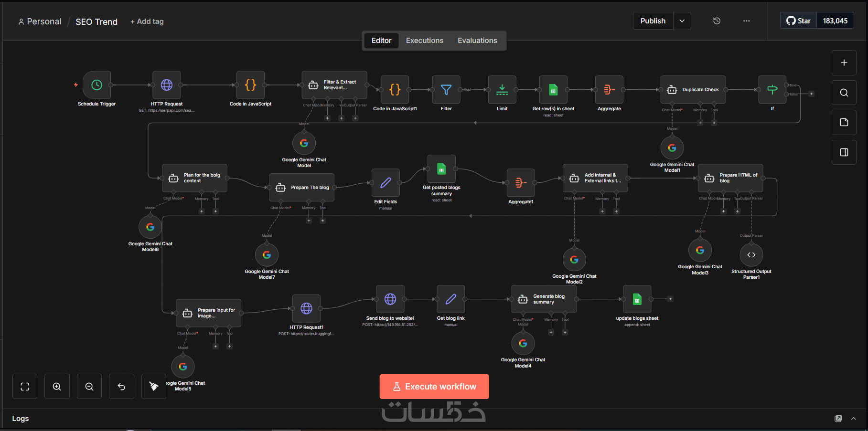Open the update blogs sheet node
Screen dimensions: 868x431
pos(637,299)
